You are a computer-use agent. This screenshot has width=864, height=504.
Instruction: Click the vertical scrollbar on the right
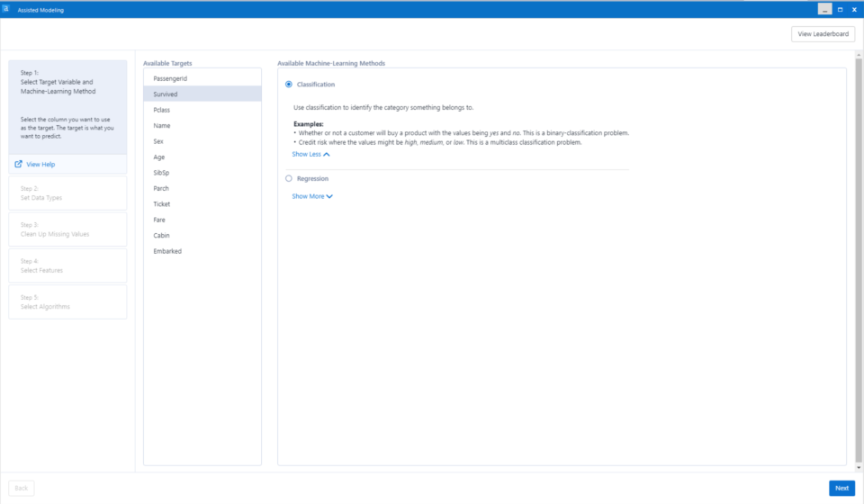click(x=859, y=260)
